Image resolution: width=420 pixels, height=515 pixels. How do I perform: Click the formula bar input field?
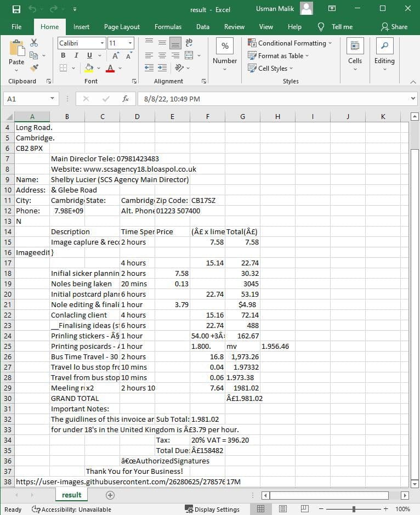[x=274, y=99]
